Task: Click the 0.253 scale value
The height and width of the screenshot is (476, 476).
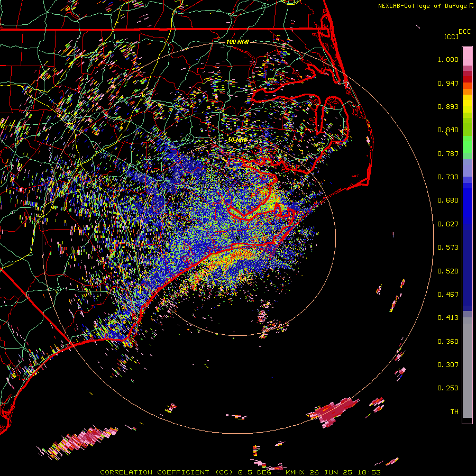Action: pyautogui.click(x=448, y=388)
